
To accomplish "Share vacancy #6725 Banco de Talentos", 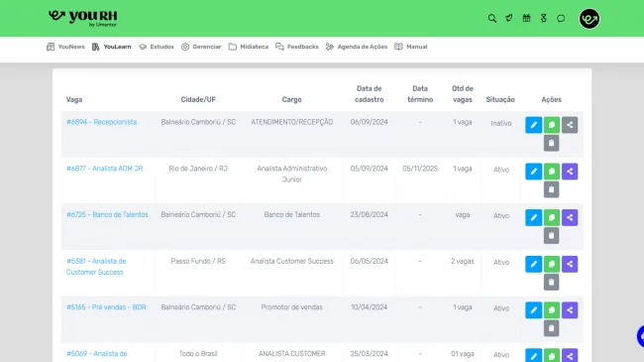I will (570, 217).
